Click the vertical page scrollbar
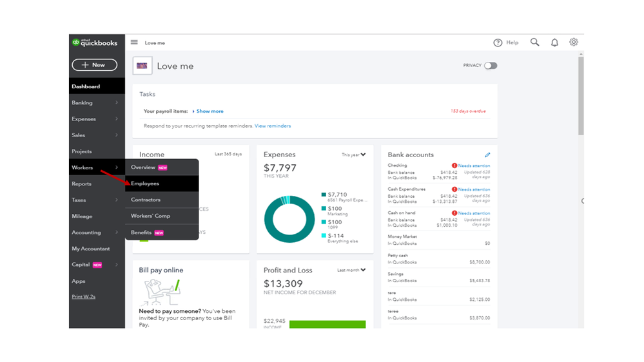This screenshot has height=362, width=644. point(581,96)
